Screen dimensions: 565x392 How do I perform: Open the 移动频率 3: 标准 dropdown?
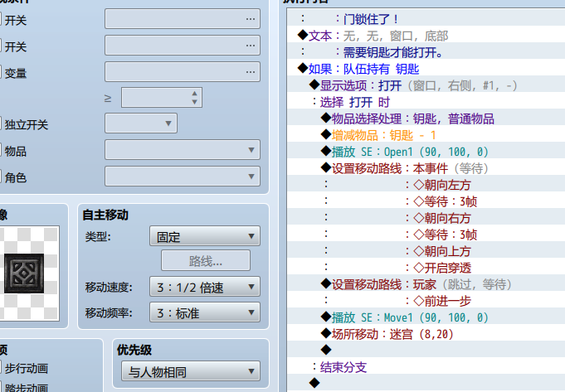coord(205,312)
